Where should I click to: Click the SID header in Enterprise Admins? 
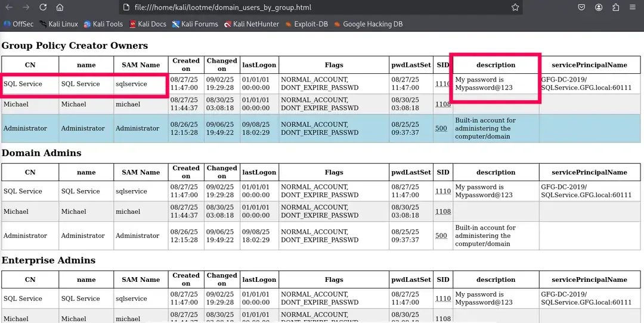(442, 280)
